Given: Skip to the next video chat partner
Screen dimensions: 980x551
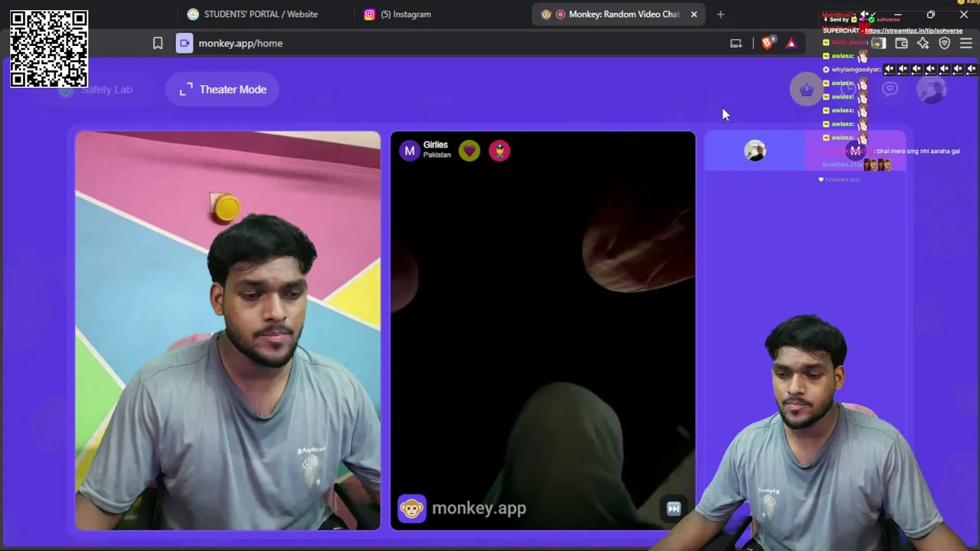Looking at the screenshot, I should pos(674,509).
